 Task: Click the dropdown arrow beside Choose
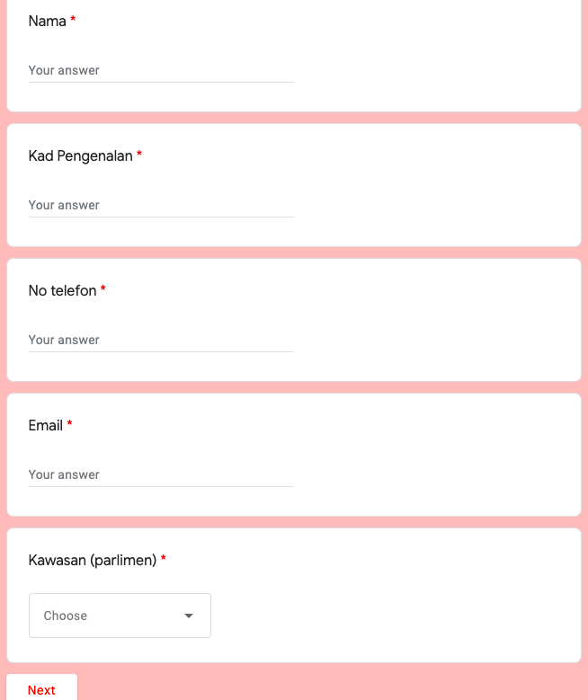tap(189, 616)
